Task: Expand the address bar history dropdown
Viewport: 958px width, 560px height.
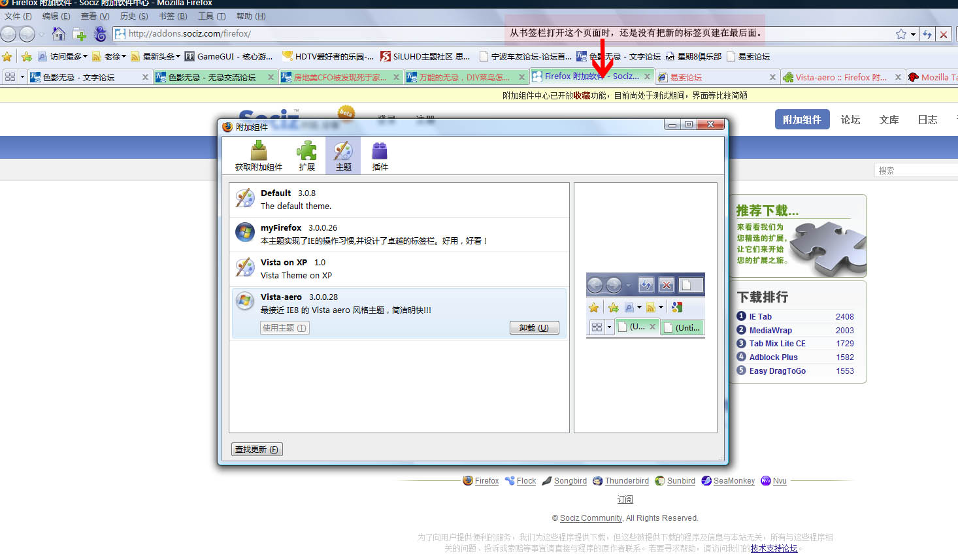Action: point(913,35)
